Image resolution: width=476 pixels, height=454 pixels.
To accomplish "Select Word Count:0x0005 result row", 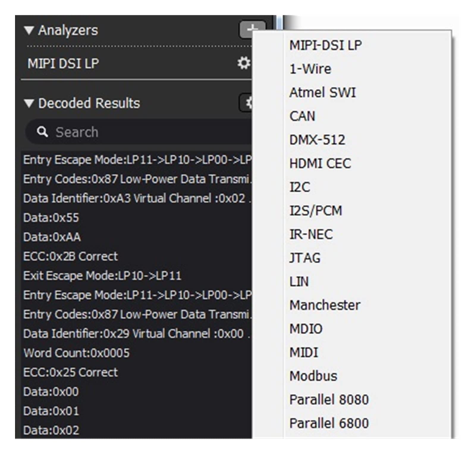I will (x=137, y=353).
